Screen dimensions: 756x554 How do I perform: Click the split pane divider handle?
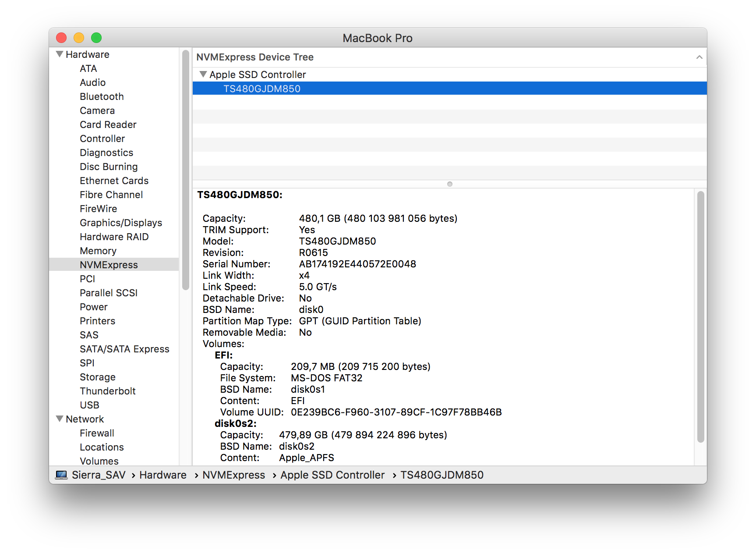pos(449,184)
